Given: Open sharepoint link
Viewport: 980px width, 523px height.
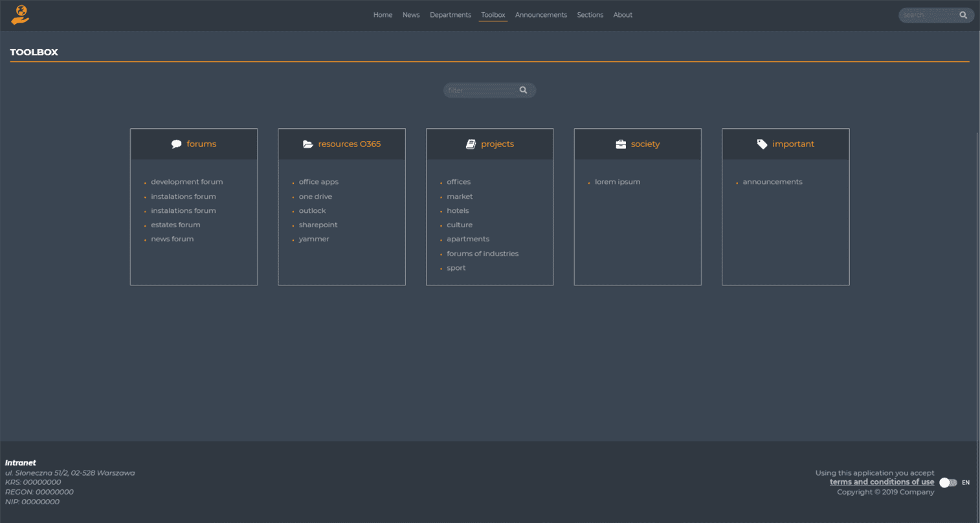Looking at the screenshot, I should (x=318, y=225).
